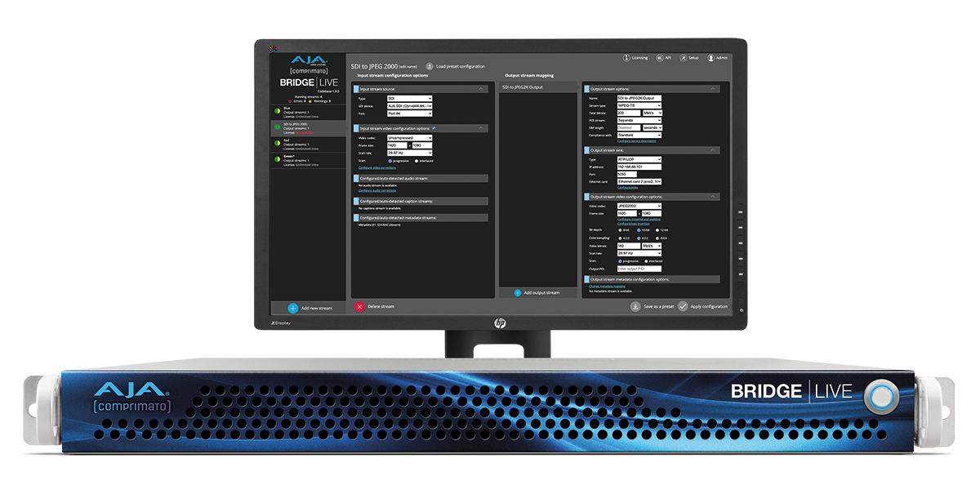Click the HP logo on the monitor bezel
The image size is (980, 481).
click(x=500, y=323)
